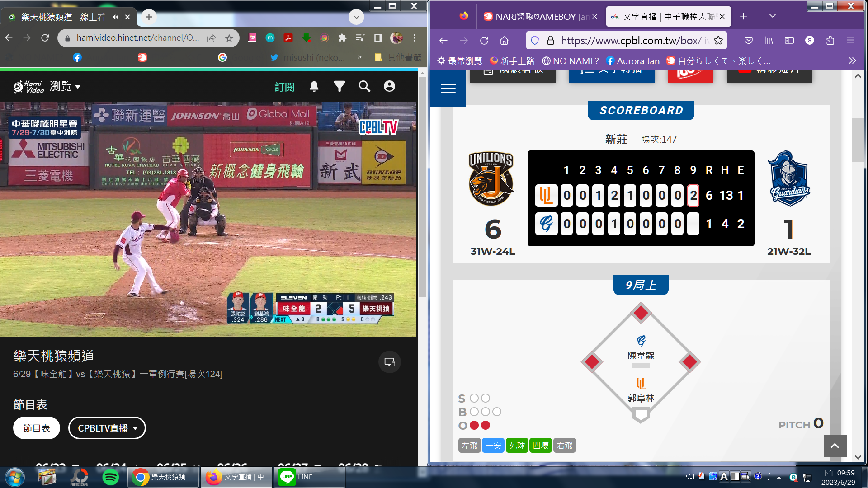
Task: Open new tab in Chrome
Action: 149,17
